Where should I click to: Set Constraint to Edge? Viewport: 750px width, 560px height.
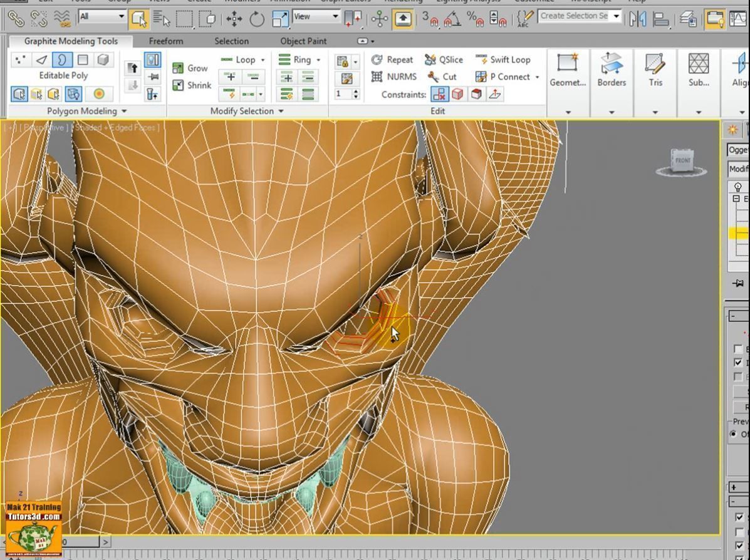click(458, 94)
